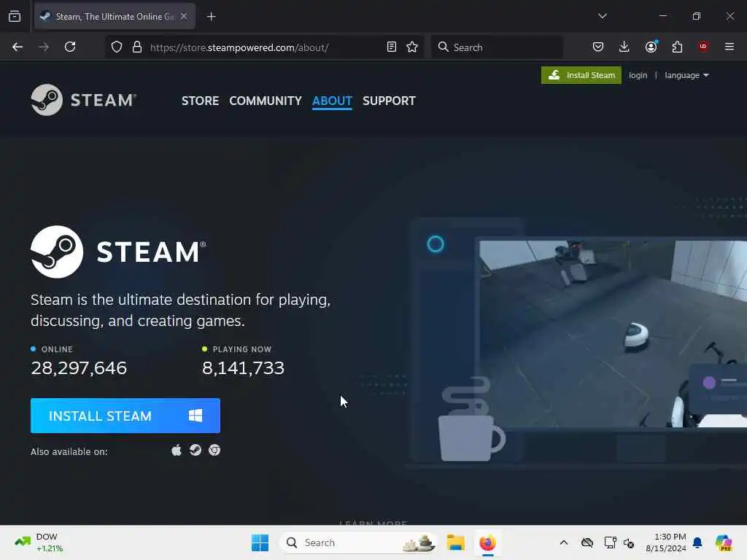Bookmark this page with the star icon
Viewport: 747px width, 560px height.
pyautogui.click(x=412, y=47)
